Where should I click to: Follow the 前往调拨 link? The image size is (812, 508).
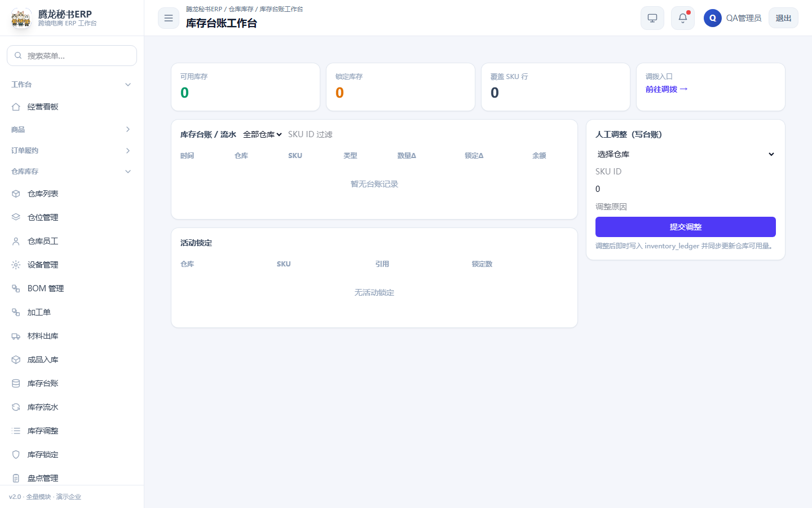coord(667,89)
